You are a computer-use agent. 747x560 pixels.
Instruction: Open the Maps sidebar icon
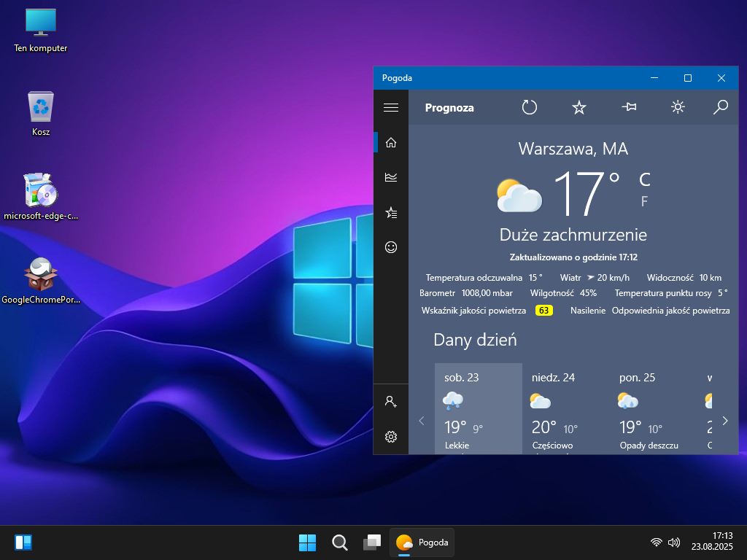point(391,177)
